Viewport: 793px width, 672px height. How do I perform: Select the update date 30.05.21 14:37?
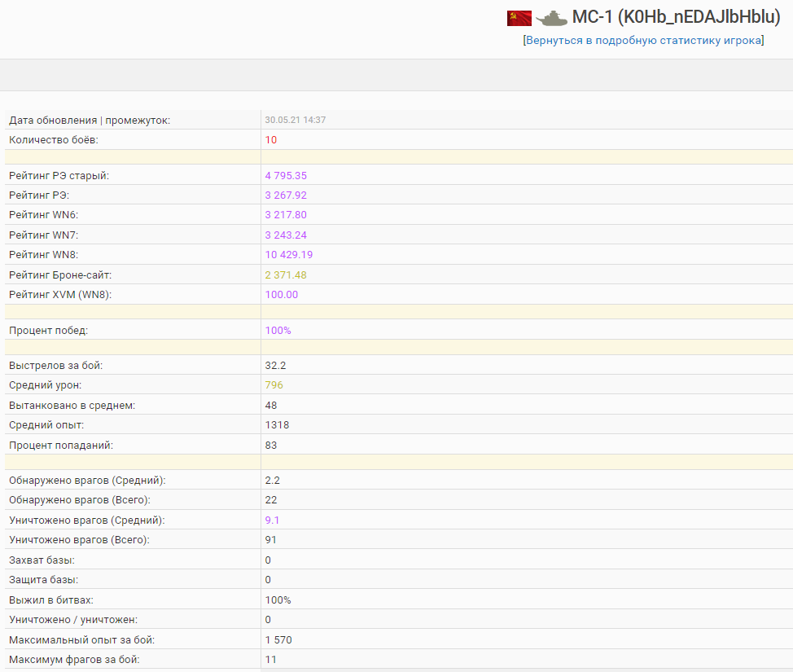(x=295, y=120)
